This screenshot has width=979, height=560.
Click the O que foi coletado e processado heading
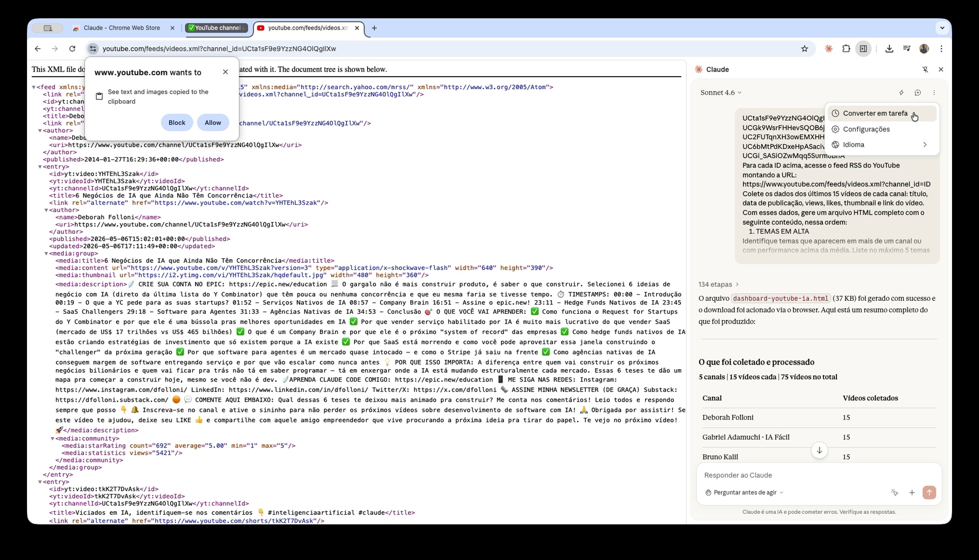pyautogui.click(x=756, y=362)
